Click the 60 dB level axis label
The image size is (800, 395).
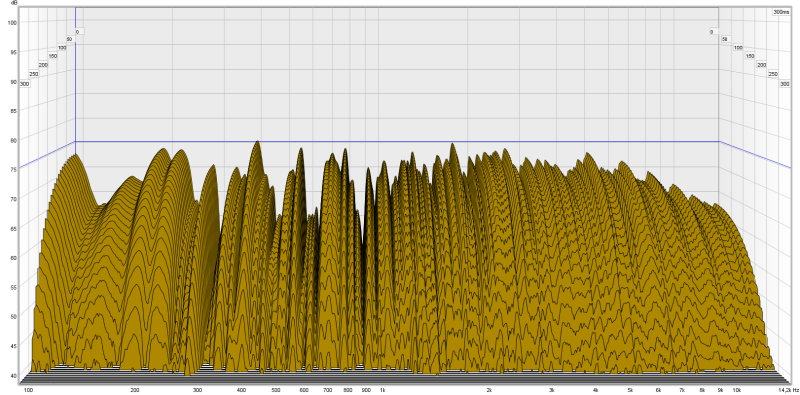(x=14, y=258)
